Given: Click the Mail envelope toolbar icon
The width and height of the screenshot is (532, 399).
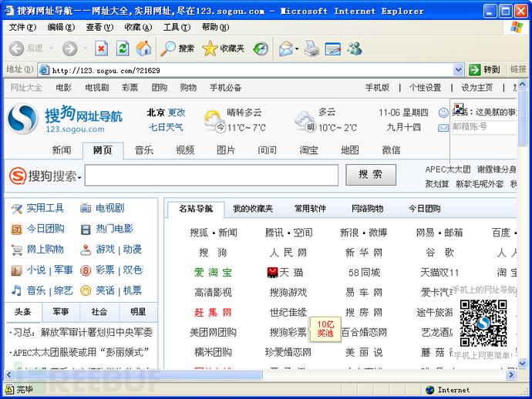Looking at the screenshot, I should (286, 49).
